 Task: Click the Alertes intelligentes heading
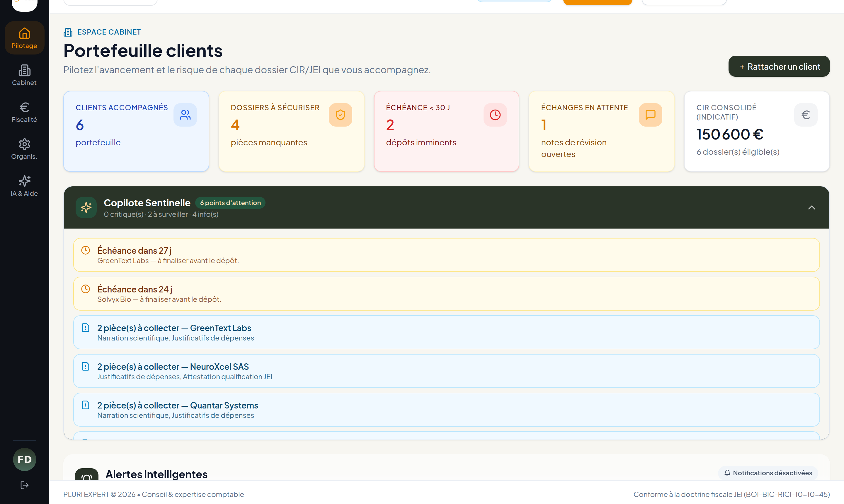click(156, 474)
